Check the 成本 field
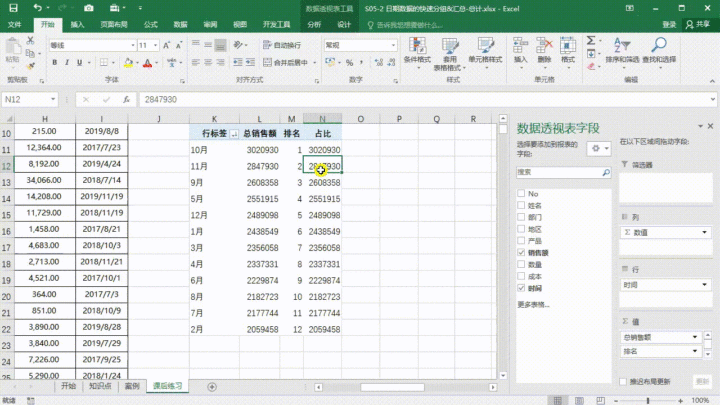 pos(521,276)
